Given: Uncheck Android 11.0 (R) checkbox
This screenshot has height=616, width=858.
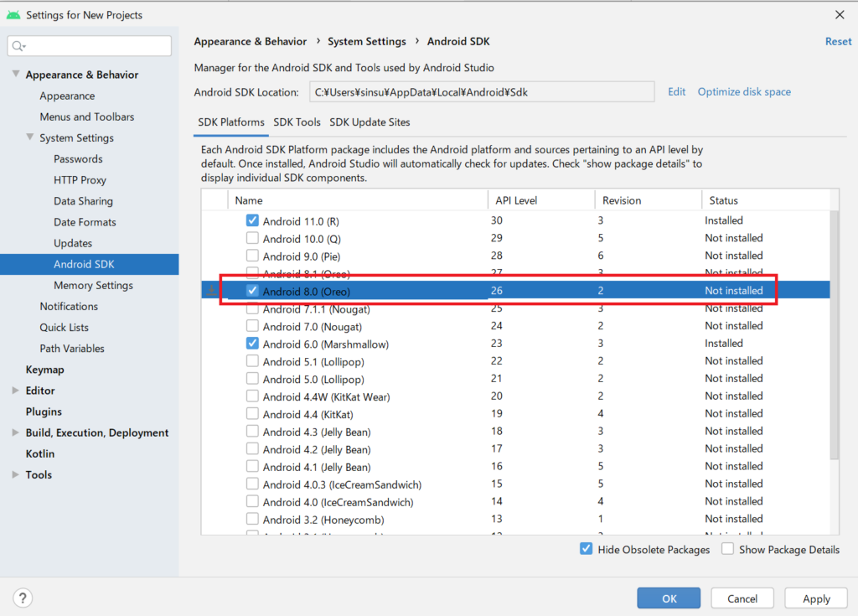Looking at the screenshot, I should [x=251, y=220].
